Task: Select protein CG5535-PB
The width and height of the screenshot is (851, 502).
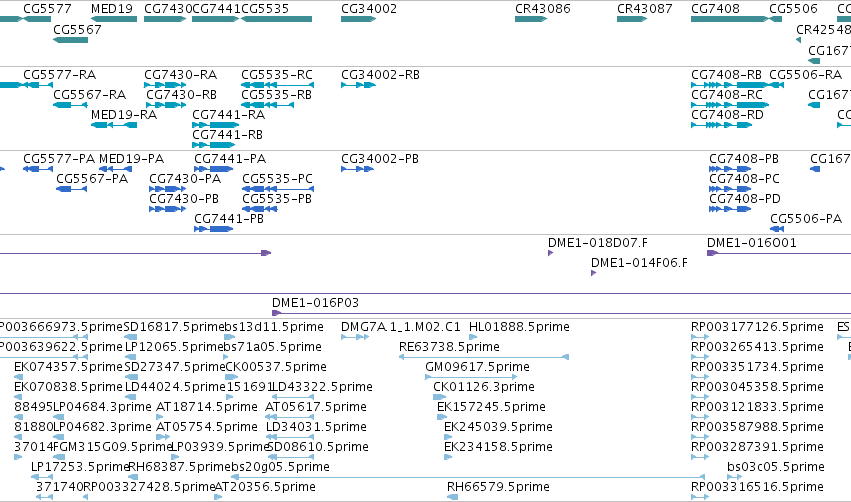Action: coord(260,209)
